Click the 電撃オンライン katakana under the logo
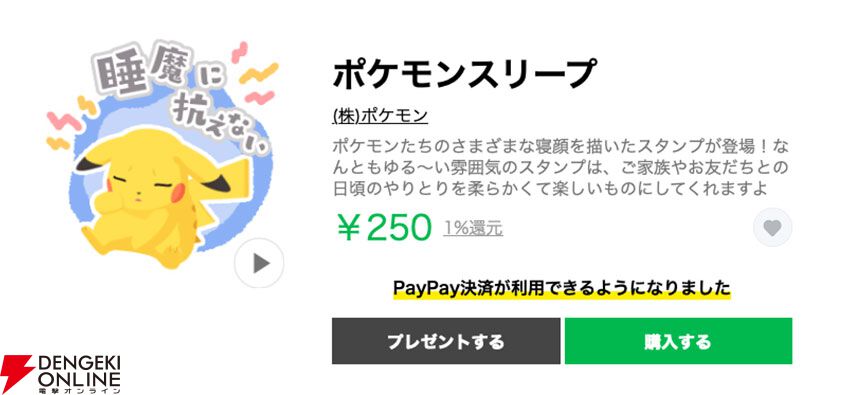The image size is (843, 395). click(x=79, y=389)
